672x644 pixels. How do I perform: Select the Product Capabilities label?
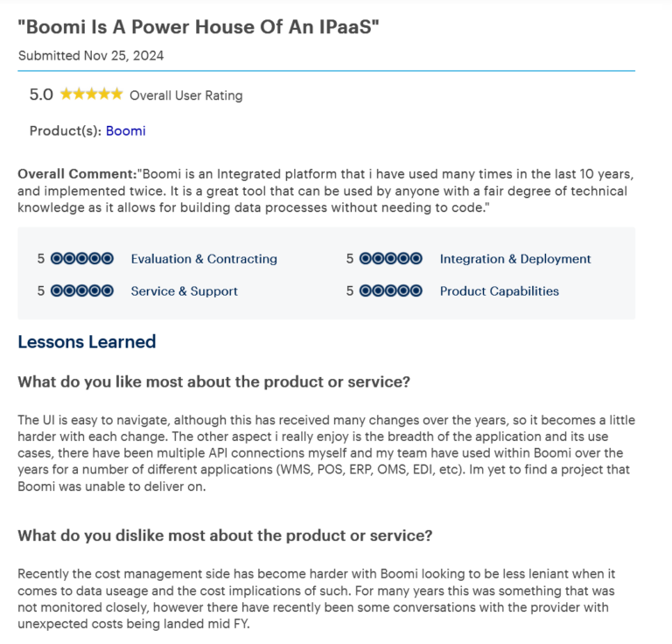(500, 291)
